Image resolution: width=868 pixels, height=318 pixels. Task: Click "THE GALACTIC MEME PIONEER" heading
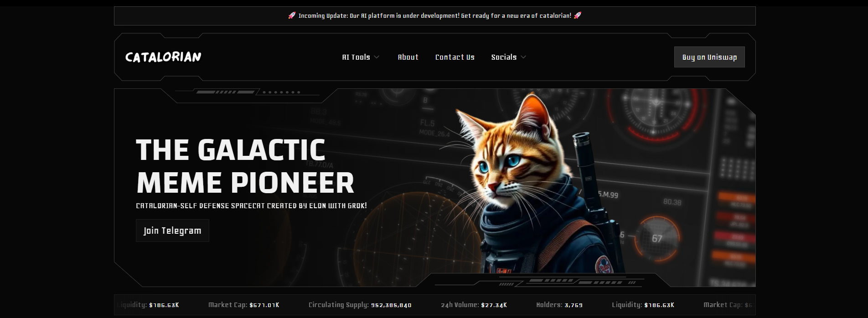pos(245,166)
